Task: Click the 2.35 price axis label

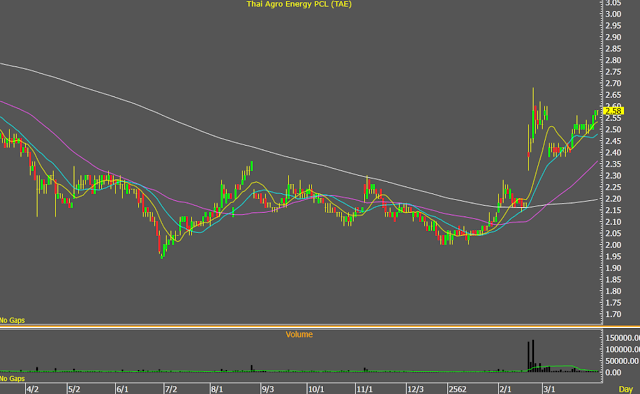Action: (x=613, y=164)
